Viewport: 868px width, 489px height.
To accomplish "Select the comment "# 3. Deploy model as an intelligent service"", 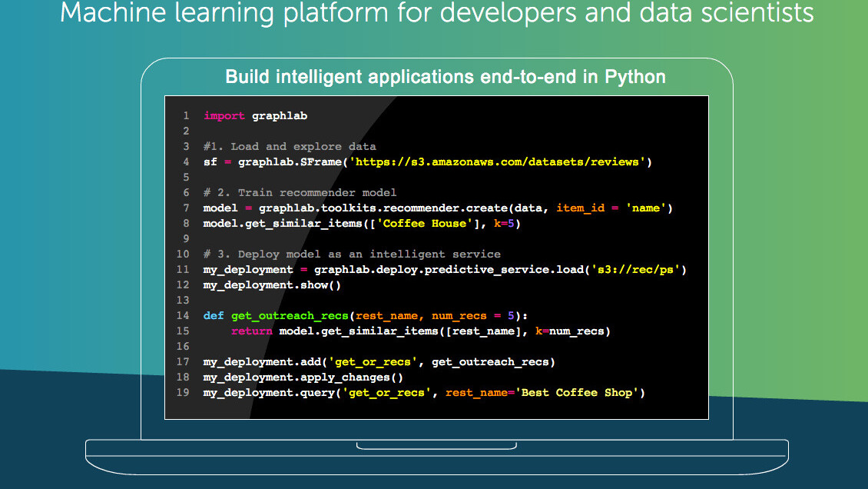I will pyautogui.click(x=352, y=254).
